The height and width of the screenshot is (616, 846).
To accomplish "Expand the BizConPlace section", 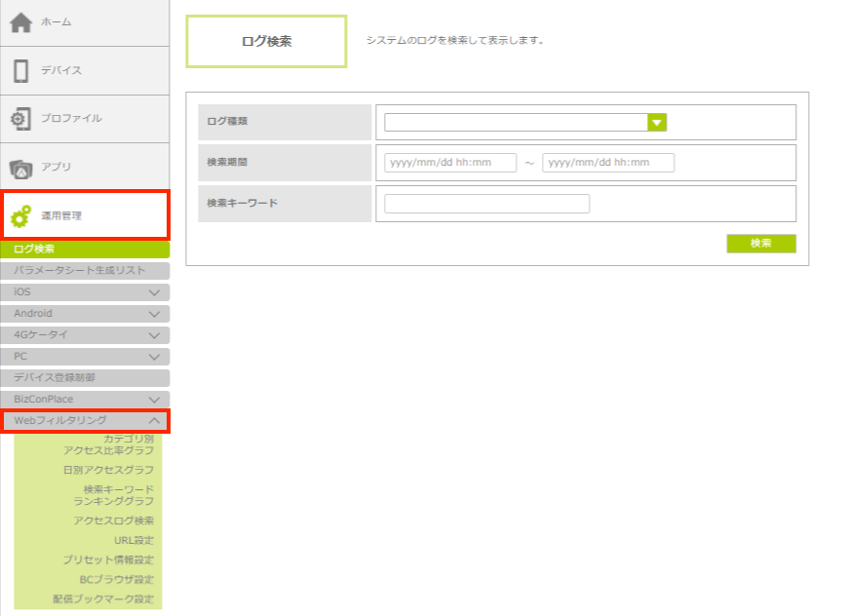I will pos(154,400).
